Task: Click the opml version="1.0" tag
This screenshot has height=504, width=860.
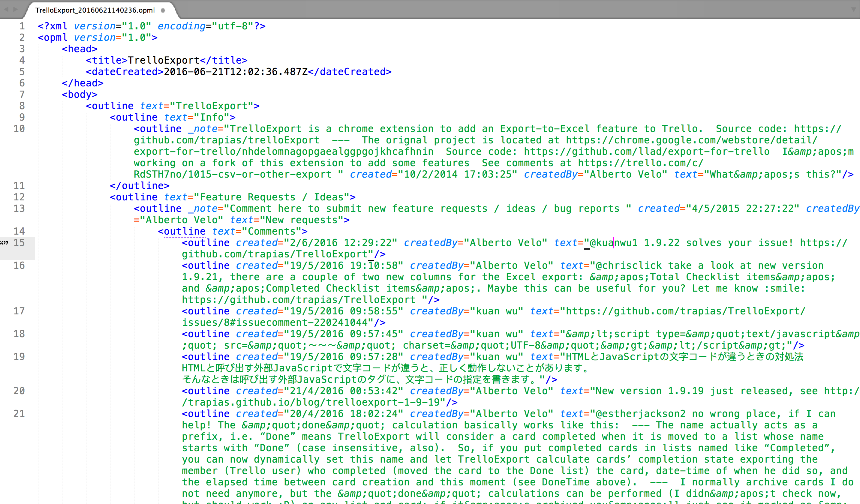Action: pyautogui.click(x=98, y=37)
